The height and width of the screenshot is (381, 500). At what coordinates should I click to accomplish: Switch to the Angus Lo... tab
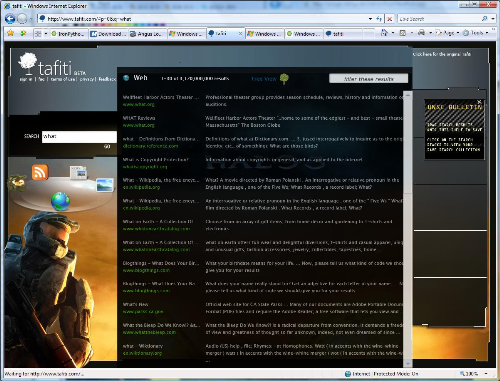[147, 34]
